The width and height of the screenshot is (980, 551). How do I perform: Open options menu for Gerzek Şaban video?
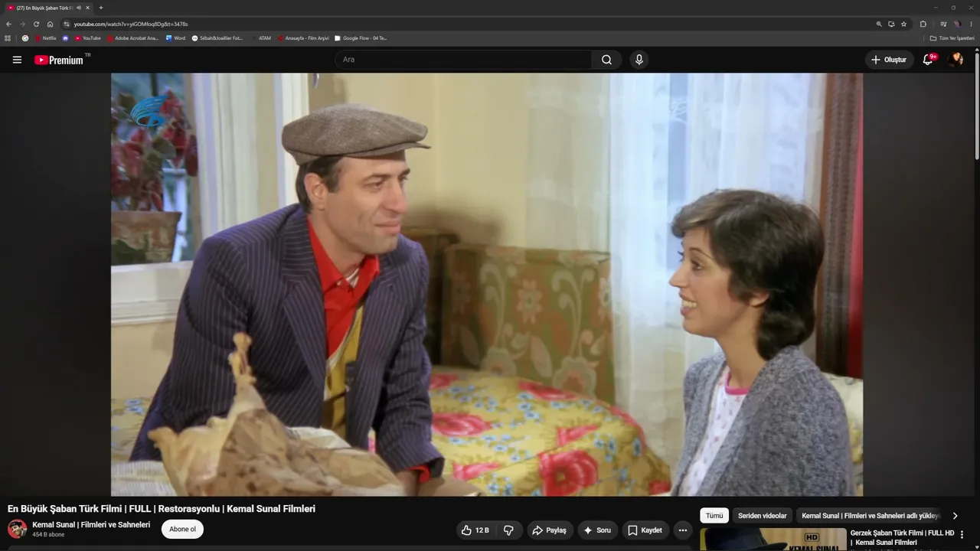[962, 534]
